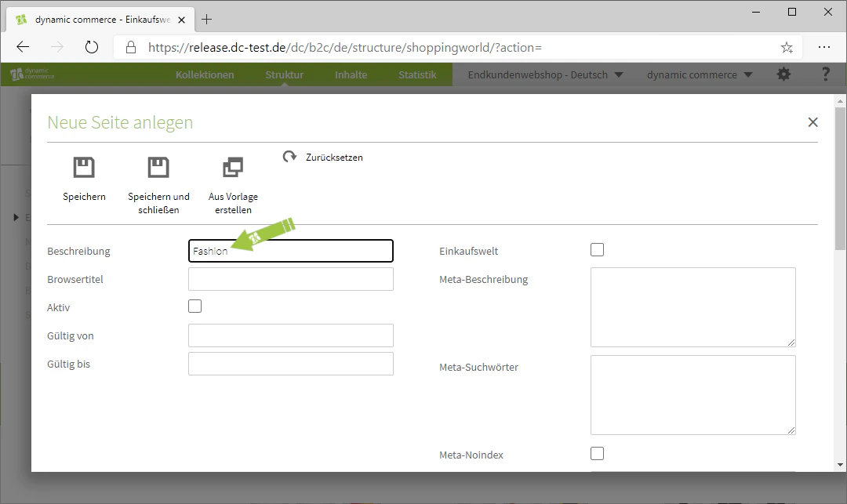Click the Zurücksetzen reset arrow icon
Image resolution: width=847 pixels, height=504 pixels.
pos(289,157)
